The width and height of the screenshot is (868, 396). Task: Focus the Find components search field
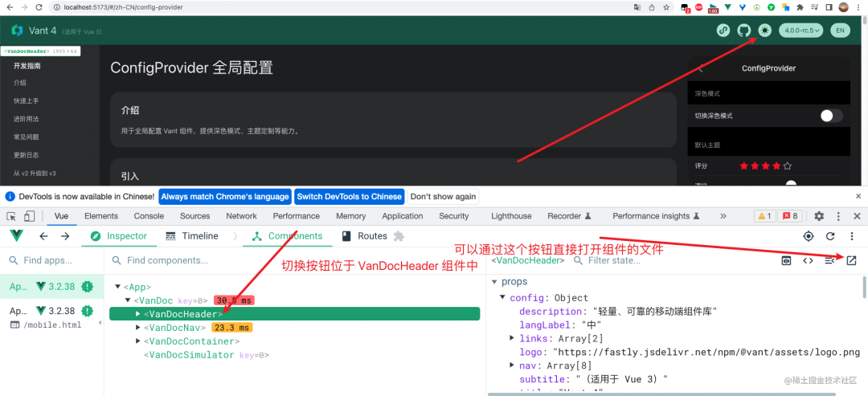click(x=295, y=260)
